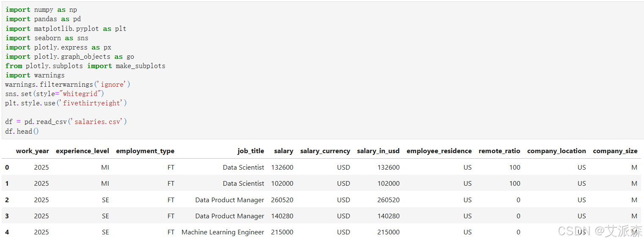Click the pd.read_csv('salaries.csv') line
The image size is (644, 242).
coord(66,121)
